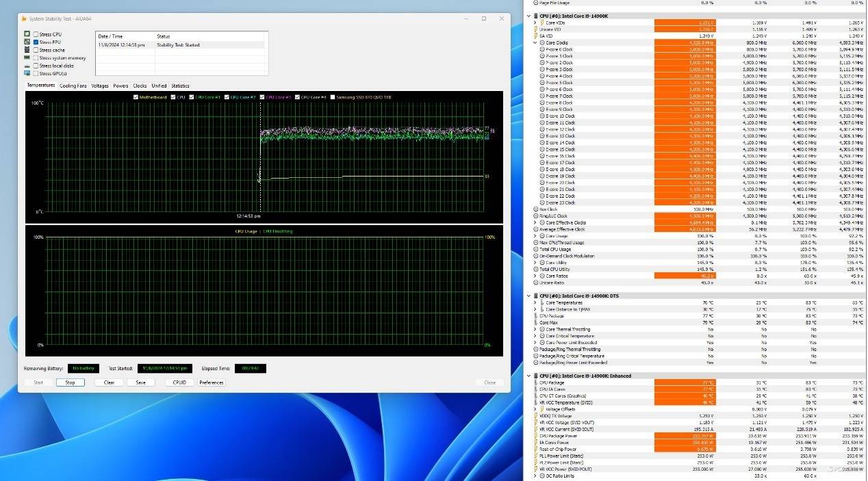Click the thermometer icon beside Core Max
The width and height of the screenshot is (868, 481).
[x=536, y=322]
